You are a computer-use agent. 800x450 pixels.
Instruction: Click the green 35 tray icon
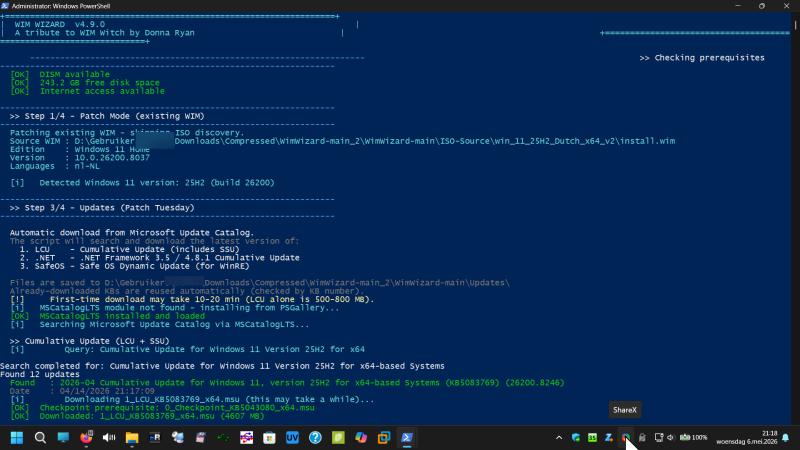pos(592,438)
